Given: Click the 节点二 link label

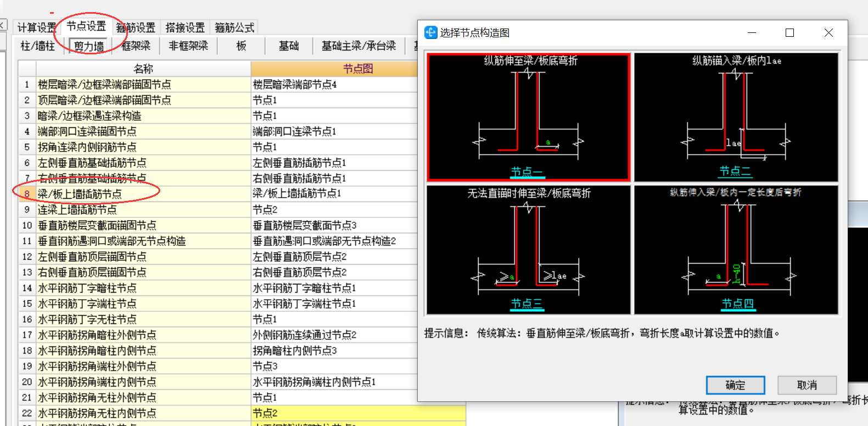Looking at the screenshot, I should coord(735,171).
